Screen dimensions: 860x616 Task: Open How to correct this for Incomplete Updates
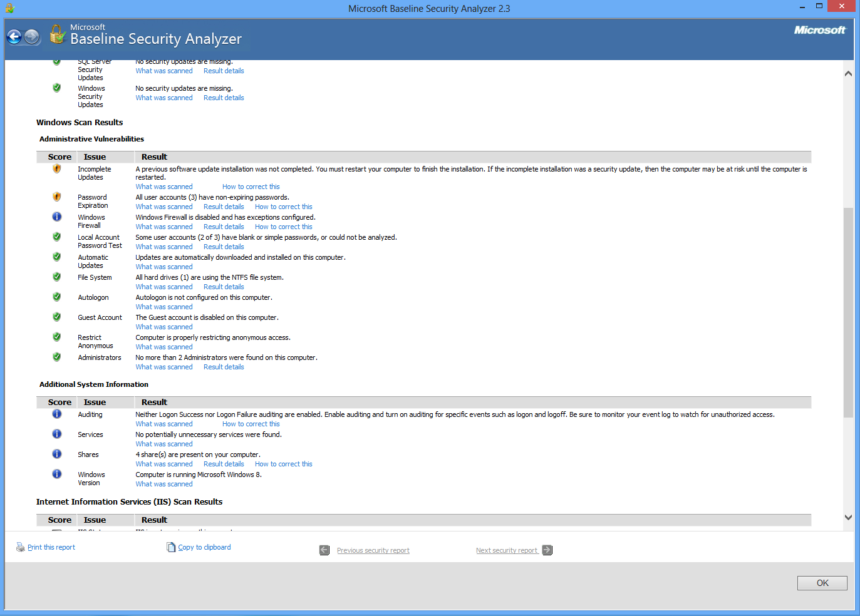(x=251, y=187)
